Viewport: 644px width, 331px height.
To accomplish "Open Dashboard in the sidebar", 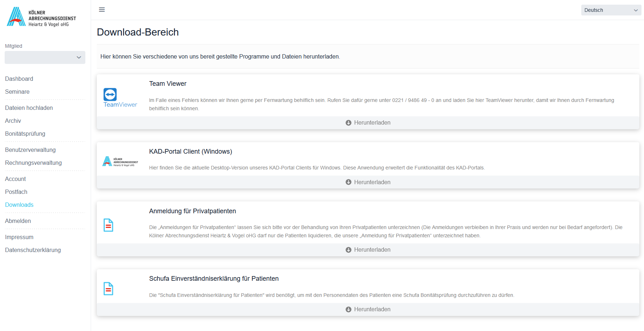I will tap(19, 79).
